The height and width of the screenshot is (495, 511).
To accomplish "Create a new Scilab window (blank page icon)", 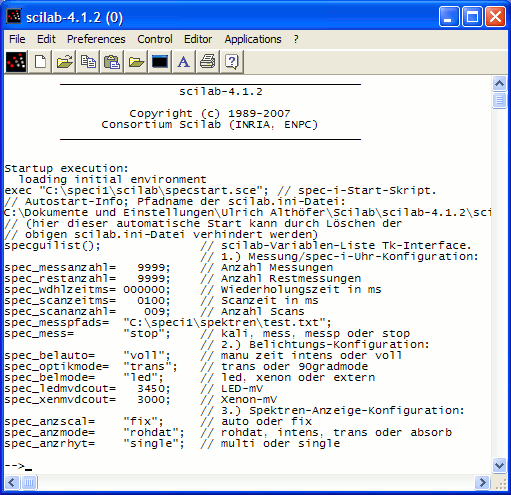I will (x=40, y=62).
